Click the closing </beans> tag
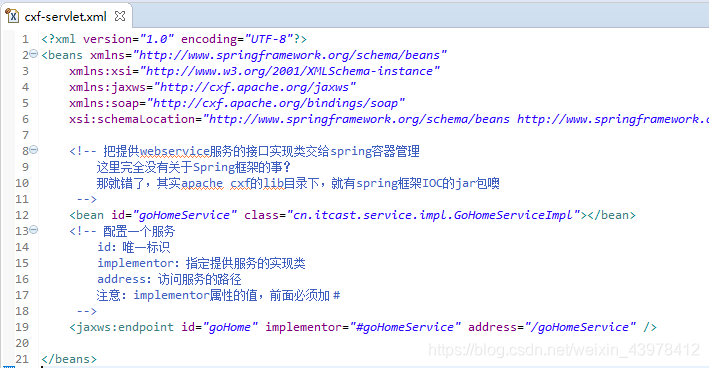The image size is (709, 368). [x=69, y=359]
